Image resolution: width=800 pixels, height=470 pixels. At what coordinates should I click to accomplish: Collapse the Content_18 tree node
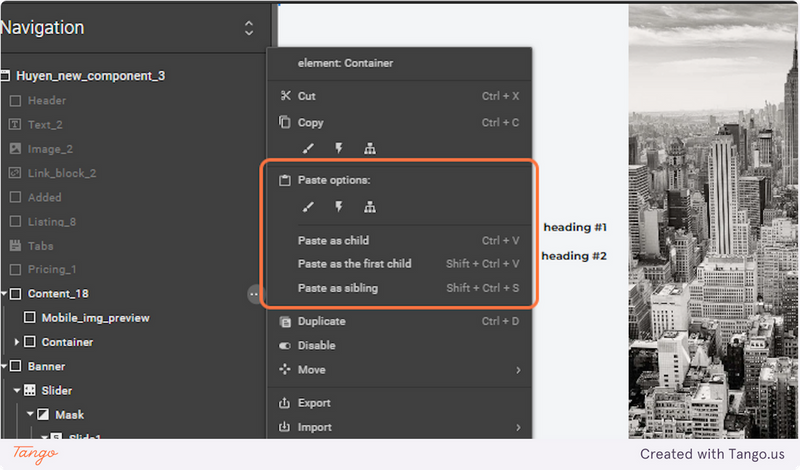click(x=4, y=293)
